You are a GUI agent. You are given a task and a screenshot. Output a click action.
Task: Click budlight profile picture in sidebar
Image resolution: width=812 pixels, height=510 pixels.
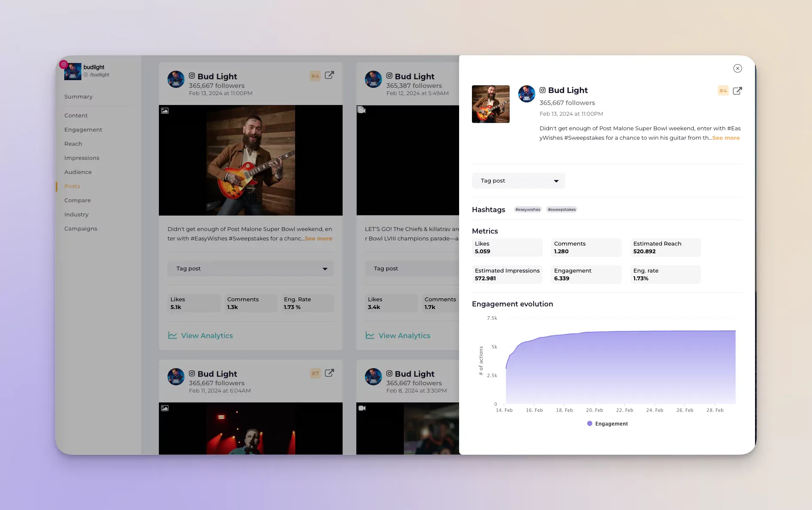(x=73, y=71)
